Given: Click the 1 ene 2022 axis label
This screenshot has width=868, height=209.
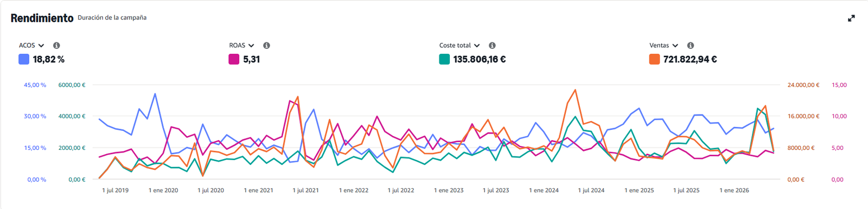Looking at the screenshot, I should [354, 191].
